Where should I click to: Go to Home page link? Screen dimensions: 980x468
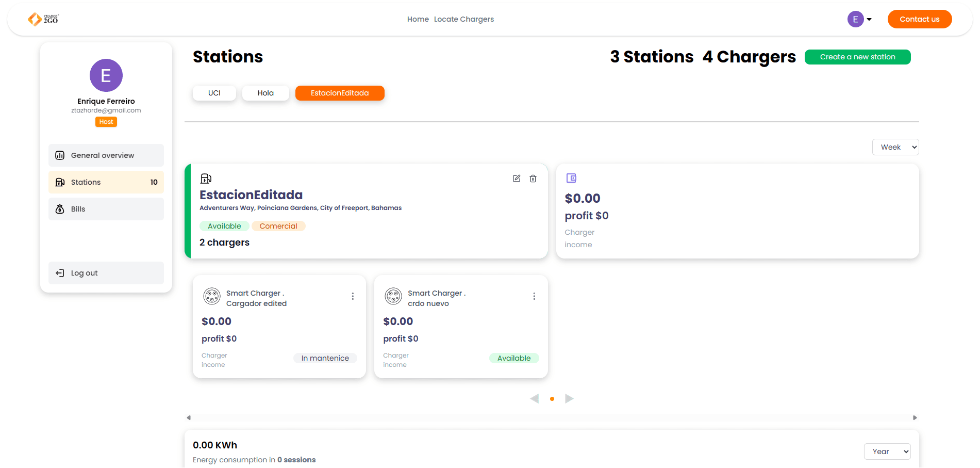click(418, 19)
